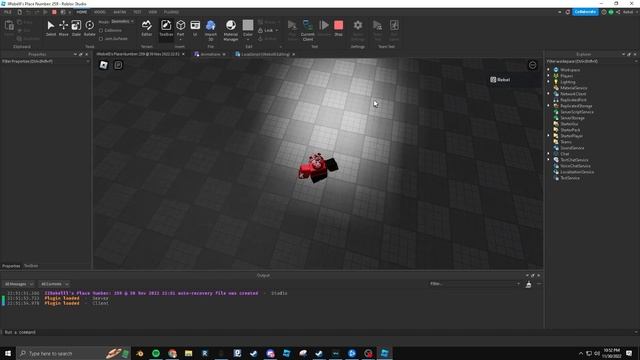Choose the Select tool in the ribbon

point(51,28)
